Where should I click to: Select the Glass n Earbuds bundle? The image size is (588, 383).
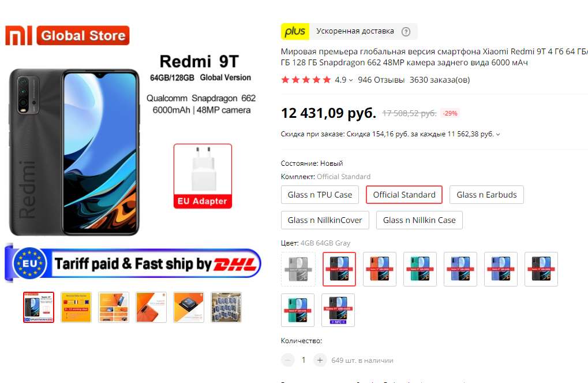click(x=486, y=195)
